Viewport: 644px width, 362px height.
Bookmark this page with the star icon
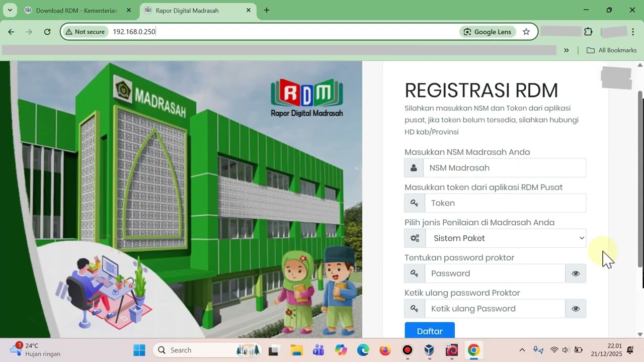tap(526, 32)
